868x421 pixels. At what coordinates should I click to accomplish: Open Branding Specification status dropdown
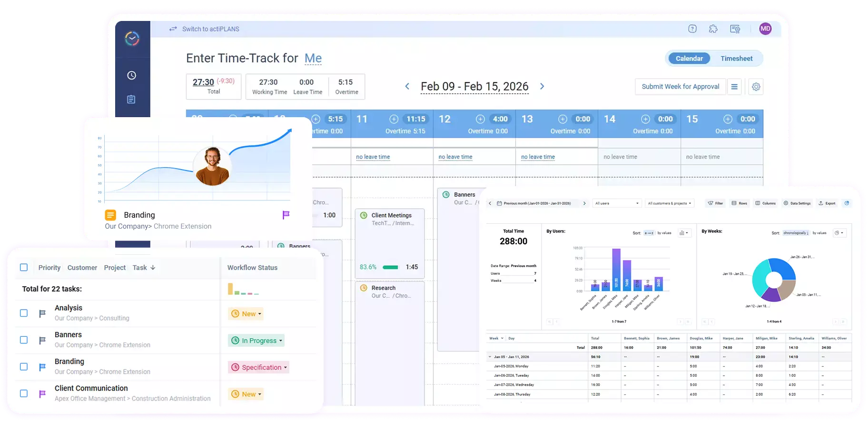click(x=259, y=367)
